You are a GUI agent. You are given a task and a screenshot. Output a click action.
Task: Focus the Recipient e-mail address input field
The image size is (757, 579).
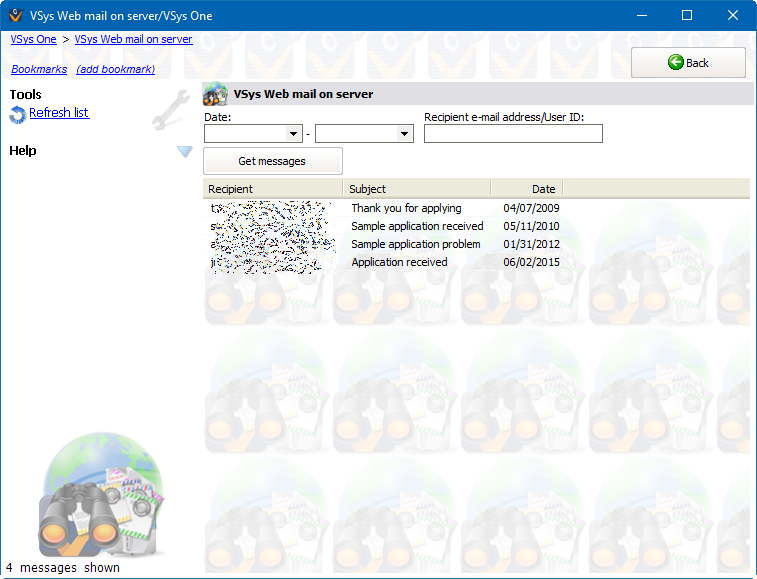point(513,134)
